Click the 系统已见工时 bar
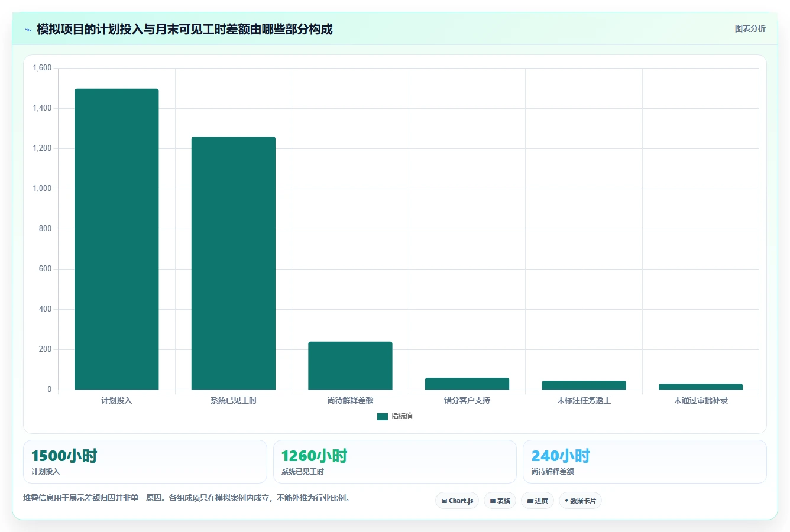Image resolution: width=790 pixels, height=532 pixels. point(234,263)
